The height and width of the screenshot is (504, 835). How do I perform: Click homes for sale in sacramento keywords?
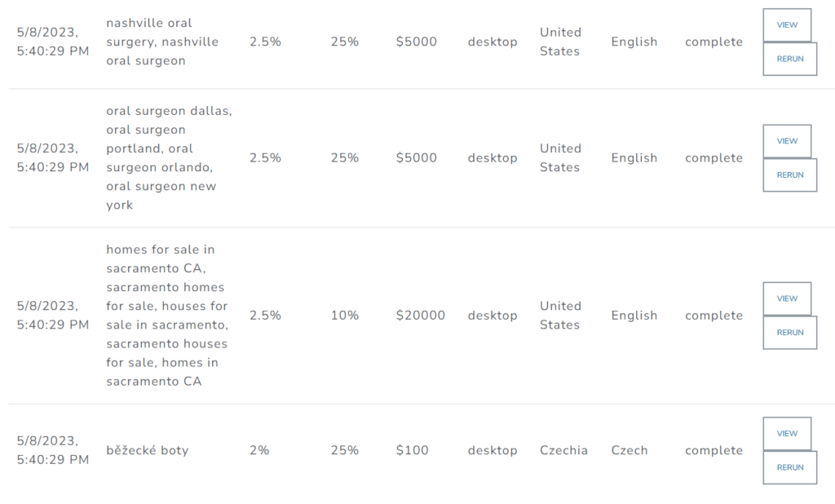click(x=166, y=316)
